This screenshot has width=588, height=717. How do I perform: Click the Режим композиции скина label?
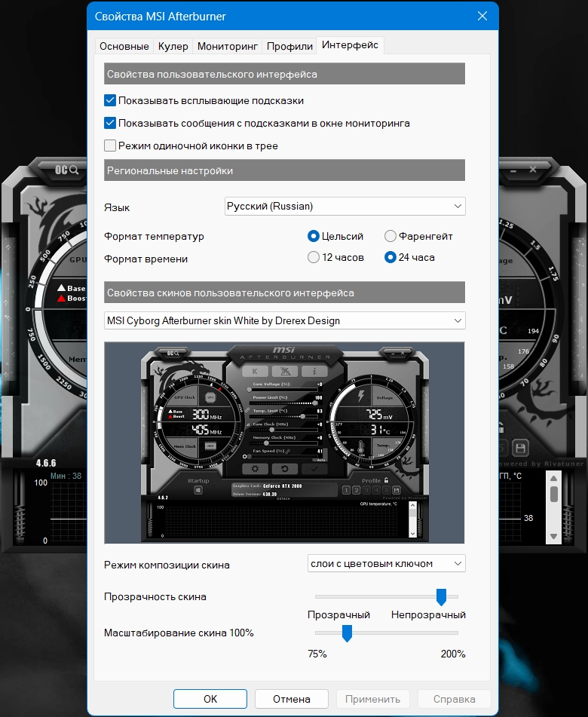click(167, 565)
